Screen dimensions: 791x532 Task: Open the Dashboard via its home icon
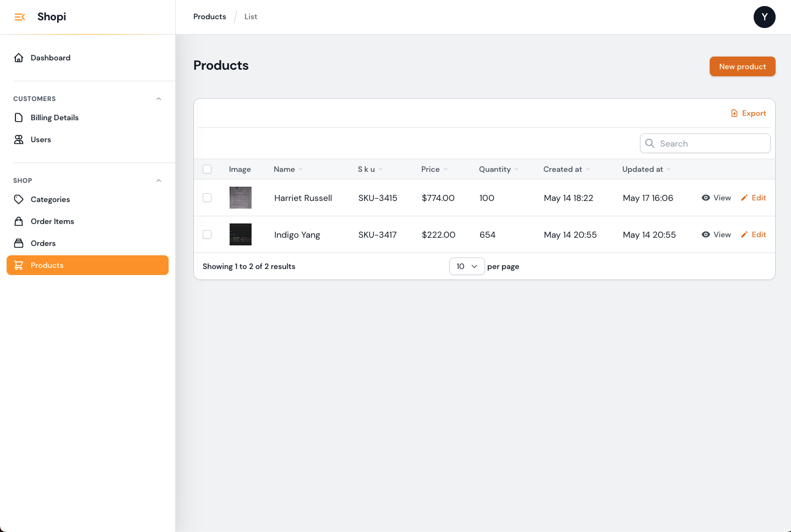[x=19, y=57]
